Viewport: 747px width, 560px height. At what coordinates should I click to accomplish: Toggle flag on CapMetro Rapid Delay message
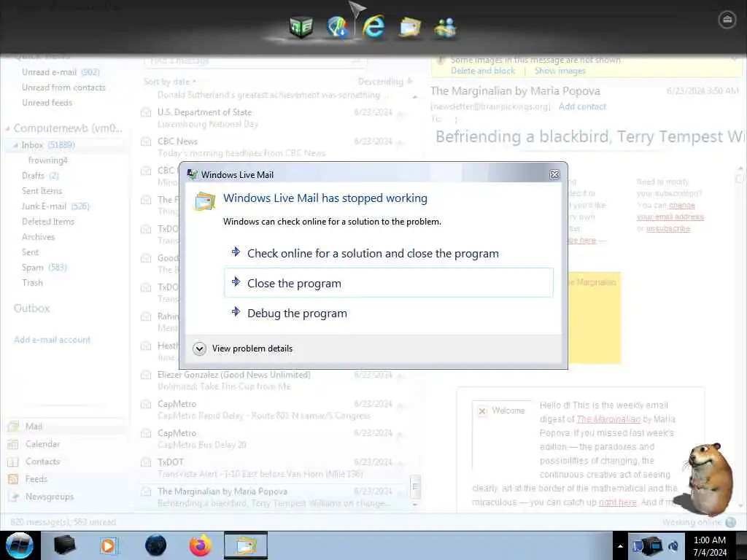400,405
